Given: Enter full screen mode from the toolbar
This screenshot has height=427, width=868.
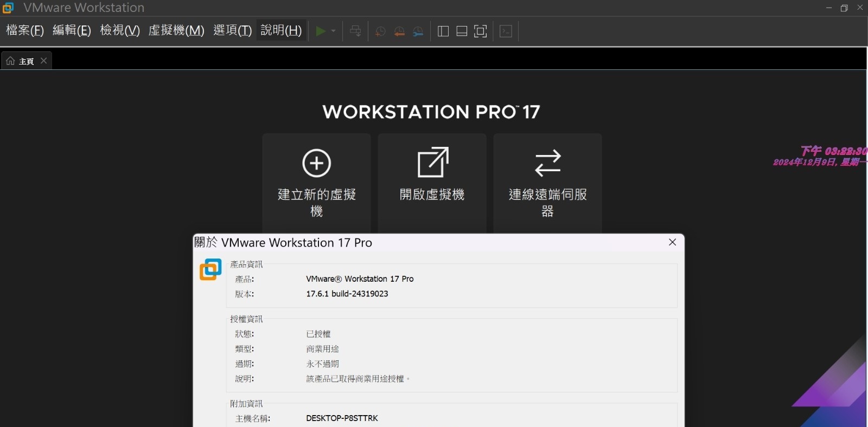Looking at the screenshot, I should point(480,31).
